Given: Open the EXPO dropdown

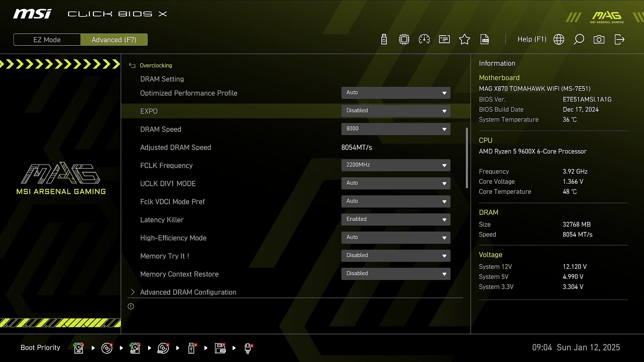Looking at the screenshot, I should (x=396, y=111).
